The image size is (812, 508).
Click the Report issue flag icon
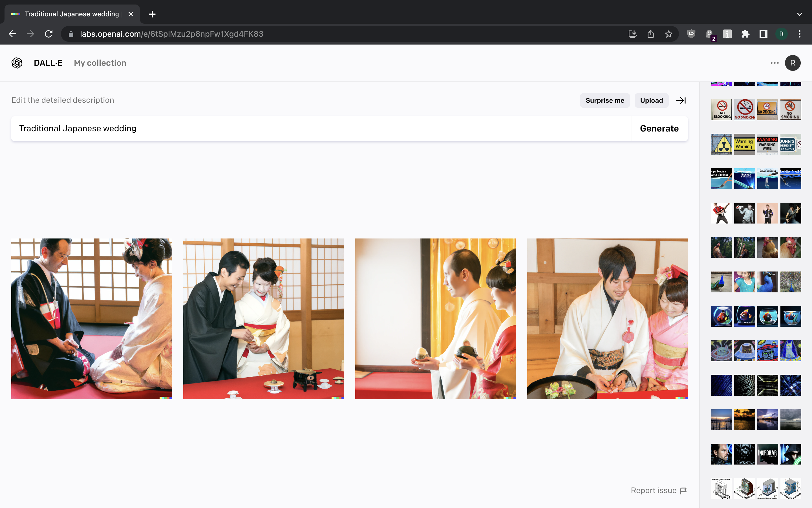[x=683, y=491]
